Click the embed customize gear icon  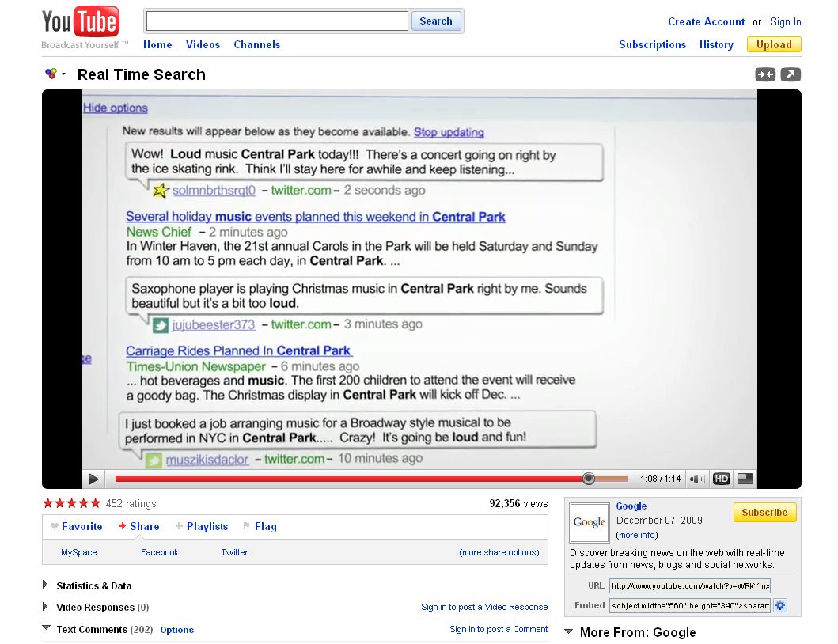pyautogui.click(x=780, y=605)
